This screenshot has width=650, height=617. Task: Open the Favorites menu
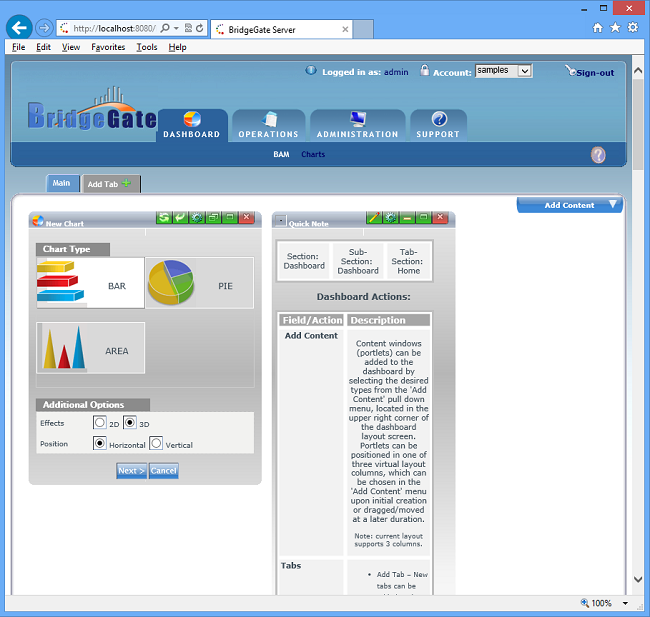pos(108,47)
